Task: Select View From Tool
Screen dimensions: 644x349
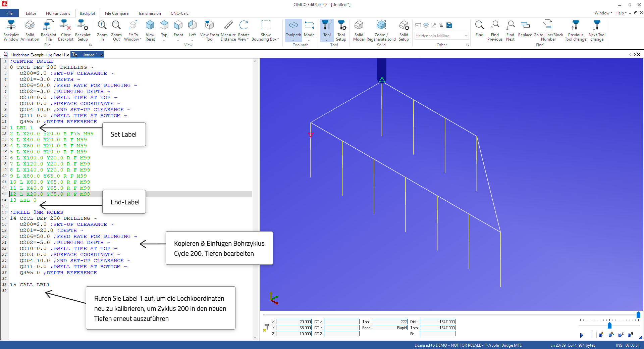Action: click(x=210, y=31)
